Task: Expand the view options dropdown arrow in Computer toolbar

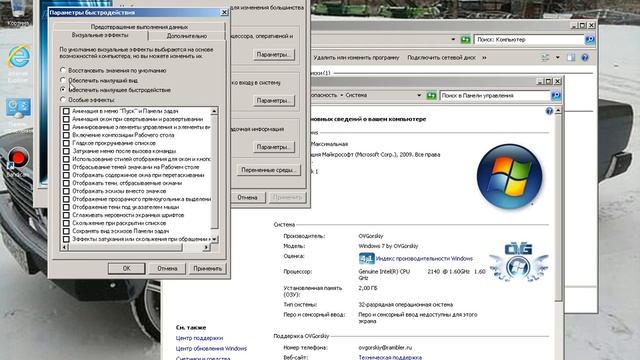Action: [558, 58]
